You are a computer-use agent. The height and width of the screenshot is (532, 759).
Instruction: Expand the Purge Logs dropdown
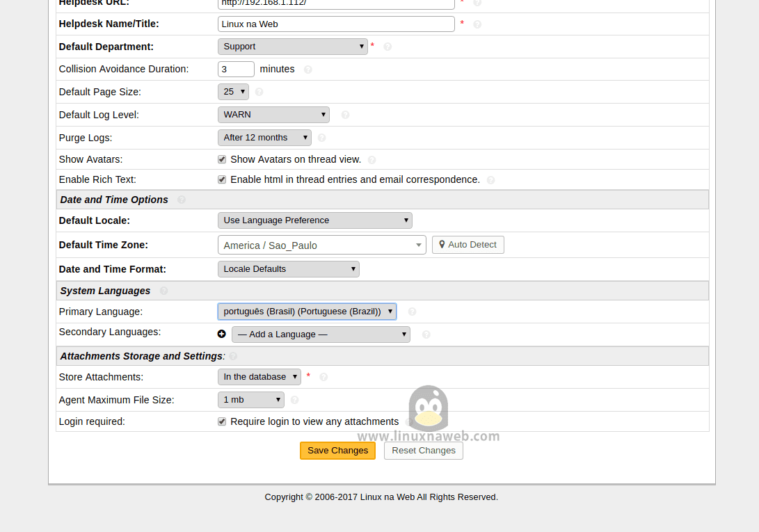264,138
